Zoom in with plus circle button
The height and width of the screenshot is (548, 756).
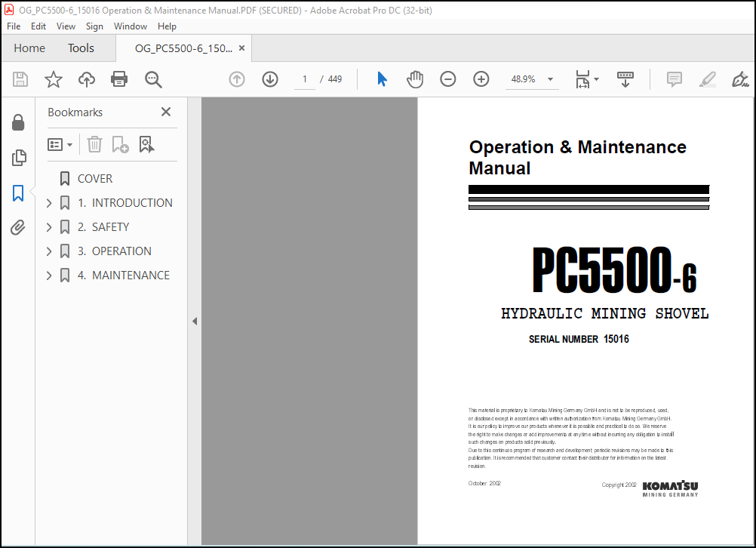point(481,79)
